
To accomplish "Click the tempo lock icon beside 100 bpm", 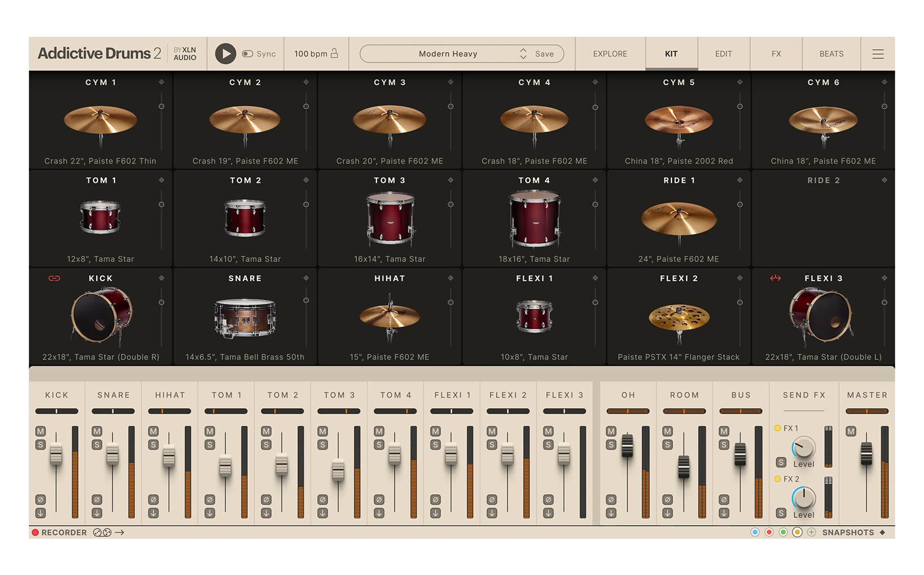I will pyautogui.click(x=335, y=53).
